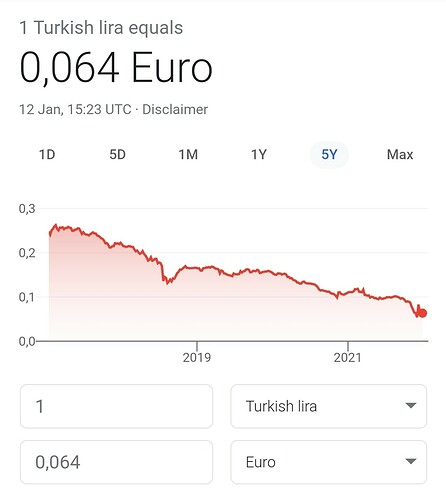Select the 1D time range tab

(47, 155)
